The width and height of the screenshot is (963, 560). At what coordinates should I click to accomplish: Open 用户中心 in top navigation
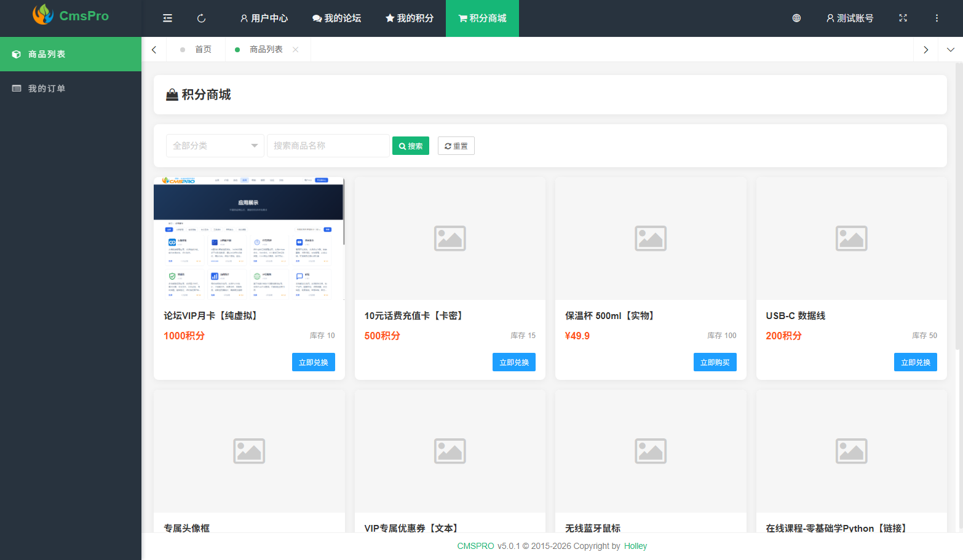pos(264,18)
